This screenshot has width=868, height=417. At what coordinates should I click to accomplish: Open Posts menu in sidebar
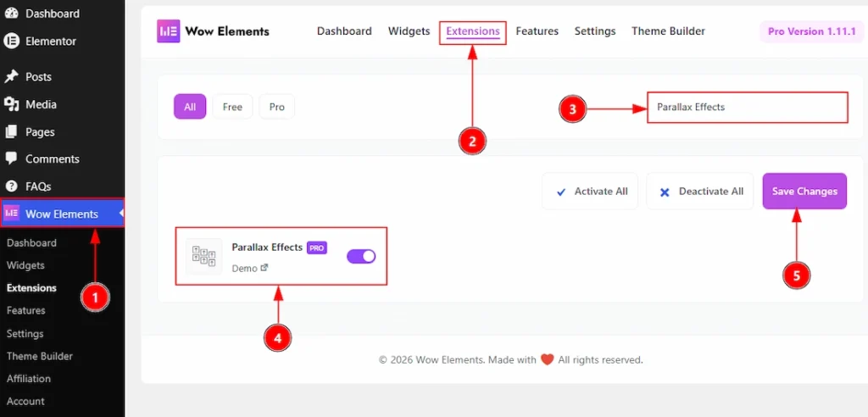pyautogui.click(x=39, y=76)
